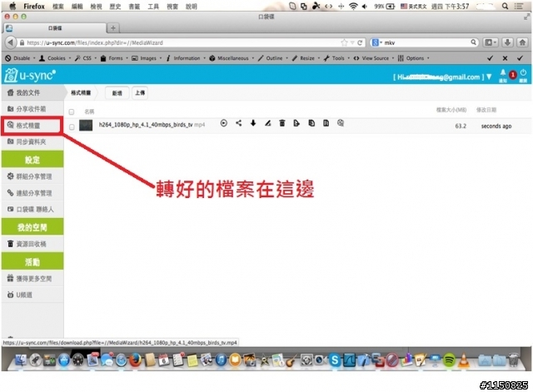This screenshot has width=533, height=392.
Task: Open 分享收件箱 in the sidebar
Action: 32,109
